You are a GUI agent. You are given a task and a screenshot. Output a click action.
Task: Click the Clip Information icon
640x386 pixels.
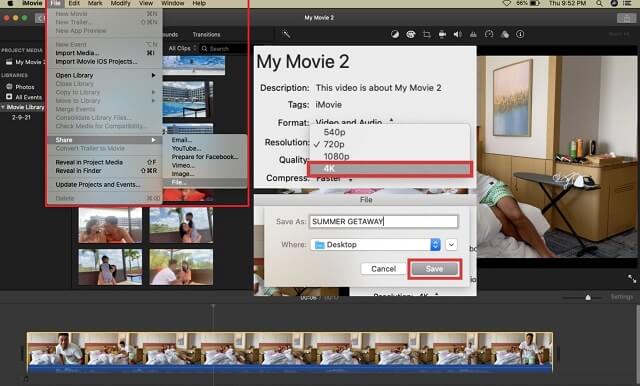point(520,35)
